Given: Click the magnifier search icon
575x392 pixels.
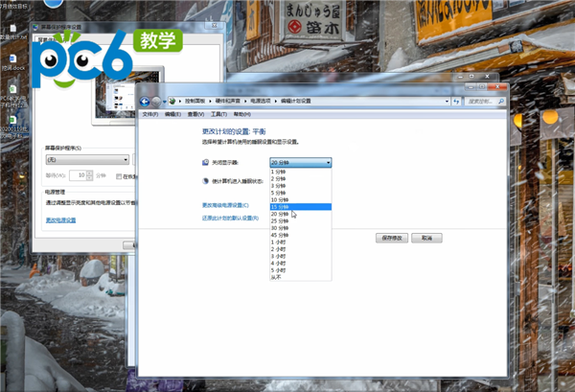Looking at the screenshot, I should pos(501,102).
